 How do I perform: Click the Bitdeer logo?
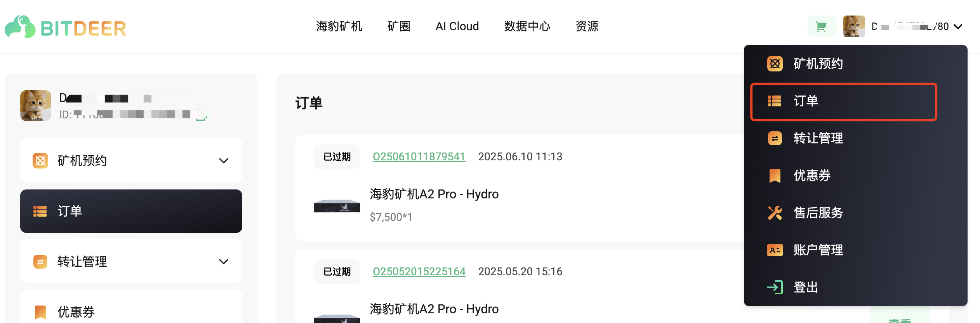tap(65, 27)
